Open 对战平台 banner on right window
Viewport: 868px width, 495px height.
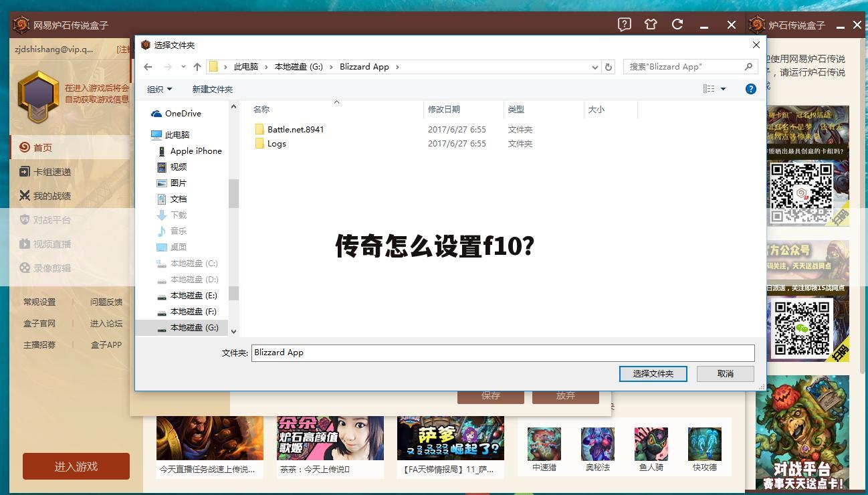coord(802,433)
